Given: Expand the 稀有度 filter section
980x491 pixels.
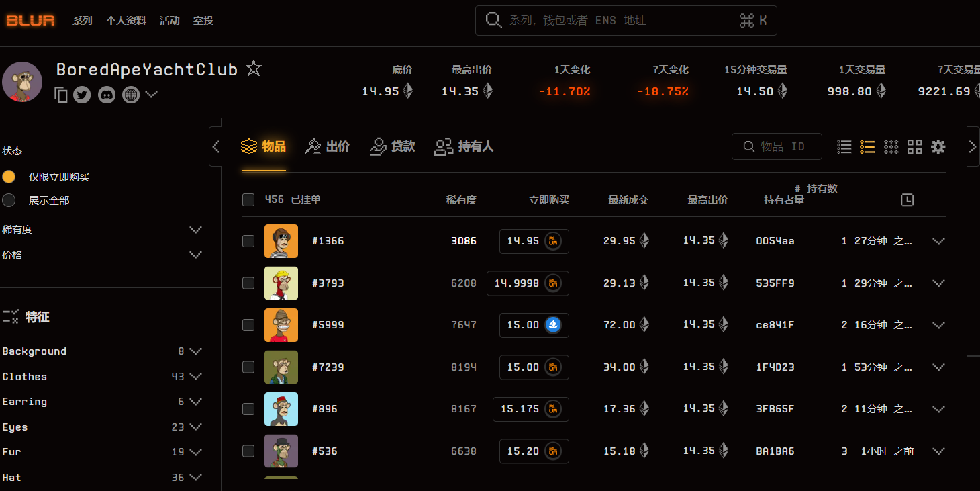Looking at the screenshot, I should (195, 230).
